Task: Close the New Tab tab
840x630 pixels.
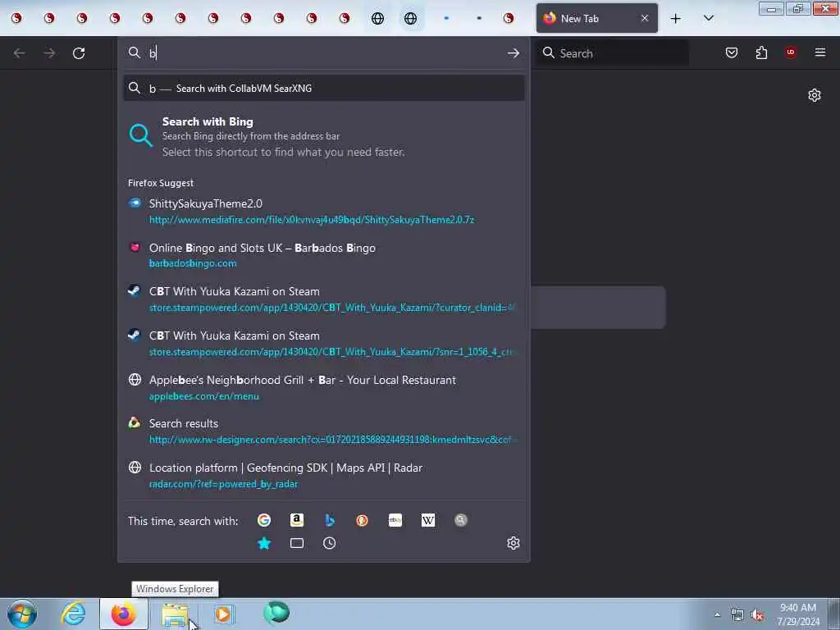Action: (x=645, y=18)
